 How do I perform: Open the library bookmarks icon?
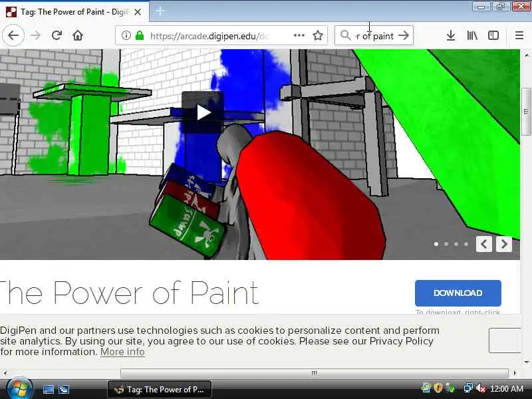(472, 35)
